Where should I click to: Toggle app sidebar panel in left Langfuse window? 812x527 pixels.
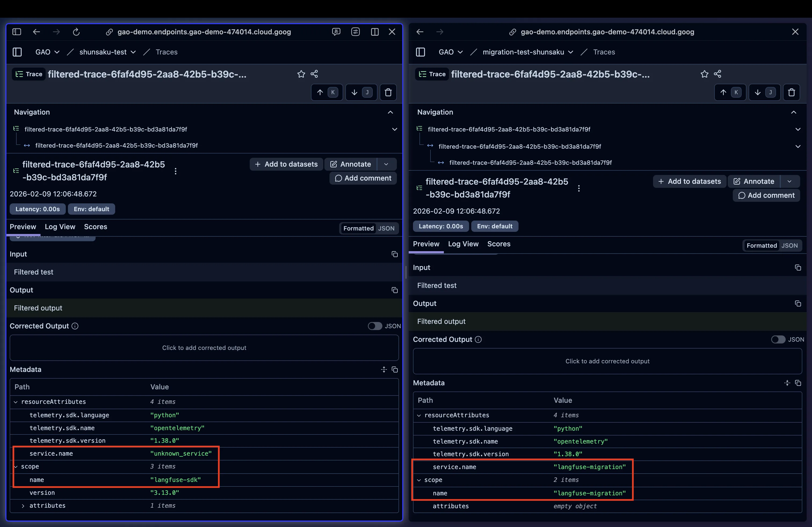(17, 52)
